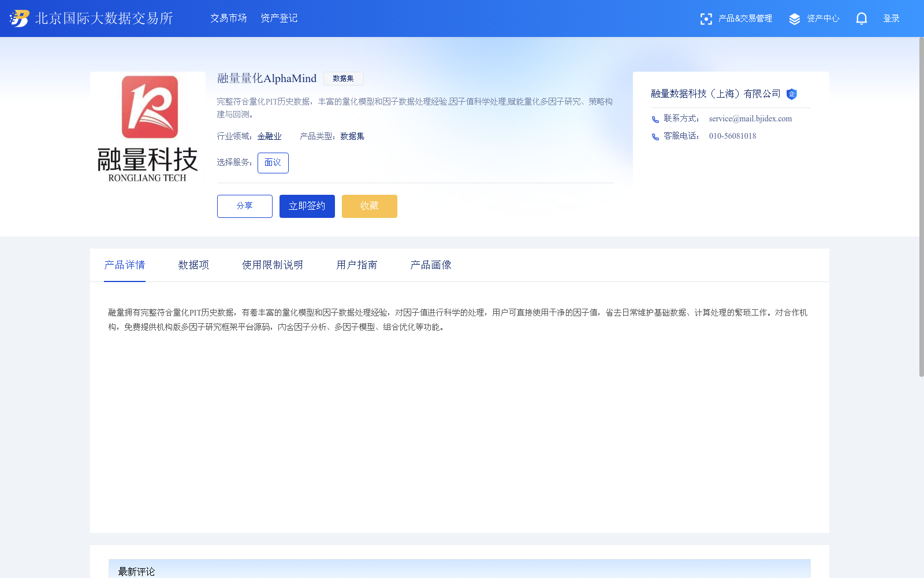Click 北京国际大数据交易所 site title
Viewport: 924px width, 578px height.
[104, 18]
